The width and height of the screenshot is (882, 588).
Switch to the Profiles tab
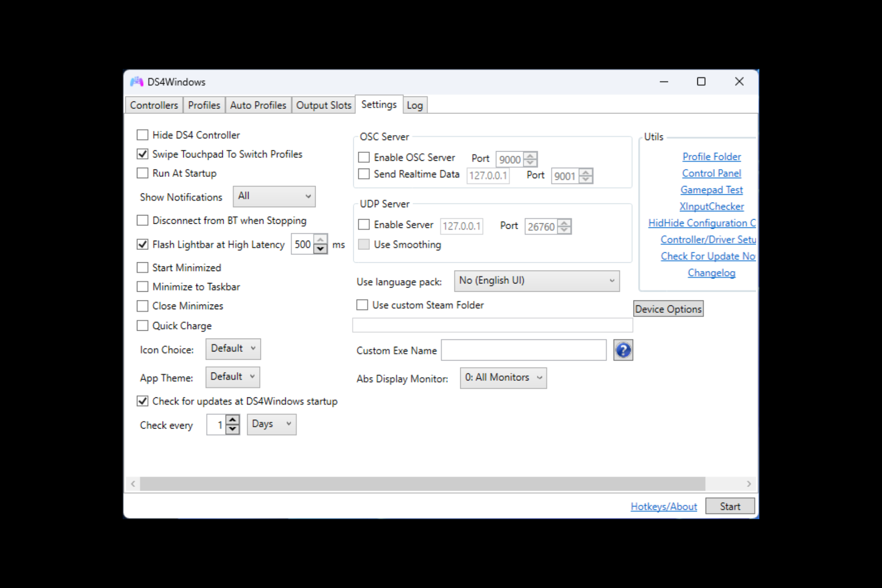tap(204, 105)
